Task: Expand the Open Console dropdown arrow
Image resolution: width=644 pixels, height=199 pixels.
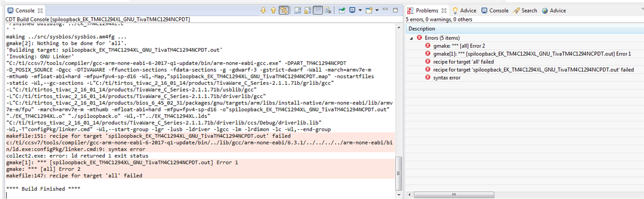Action: (x=377, y=10)
